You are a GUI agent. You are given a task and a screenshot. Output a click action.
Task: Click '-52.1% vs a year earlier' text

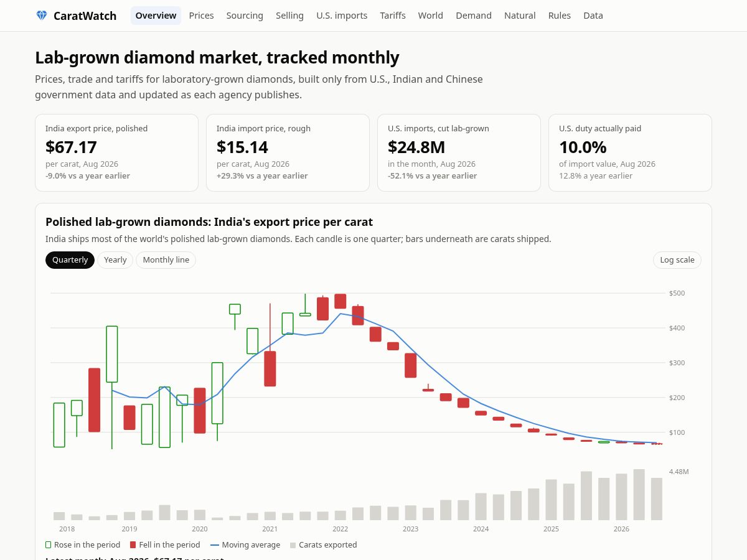pos(433,175)
